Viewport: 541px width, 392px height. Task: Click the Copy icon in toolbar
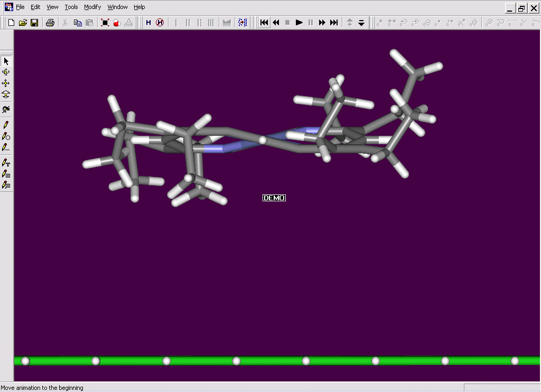click(78, 23)
